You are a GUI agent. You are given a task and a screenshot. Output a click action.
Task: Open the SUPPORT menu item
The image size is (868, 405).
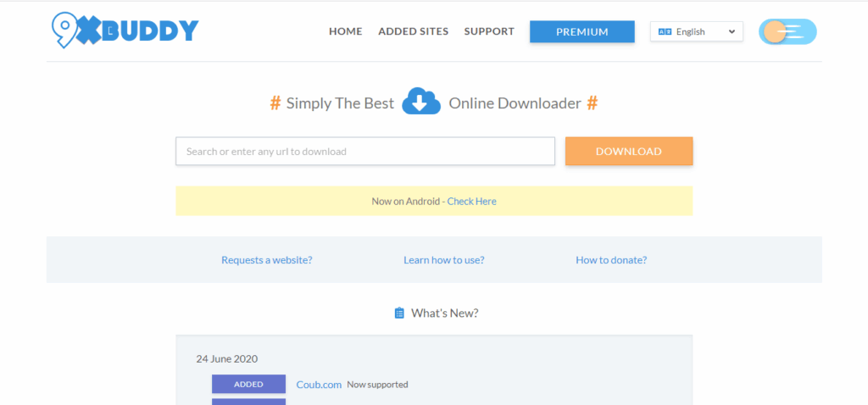489,31
